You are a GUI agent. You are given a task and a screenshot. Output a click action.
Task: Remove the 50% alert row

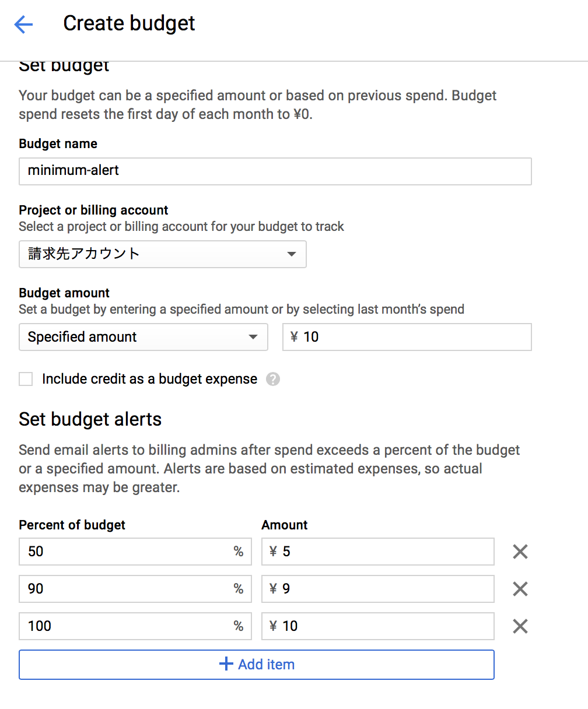(x=520, y=552)
